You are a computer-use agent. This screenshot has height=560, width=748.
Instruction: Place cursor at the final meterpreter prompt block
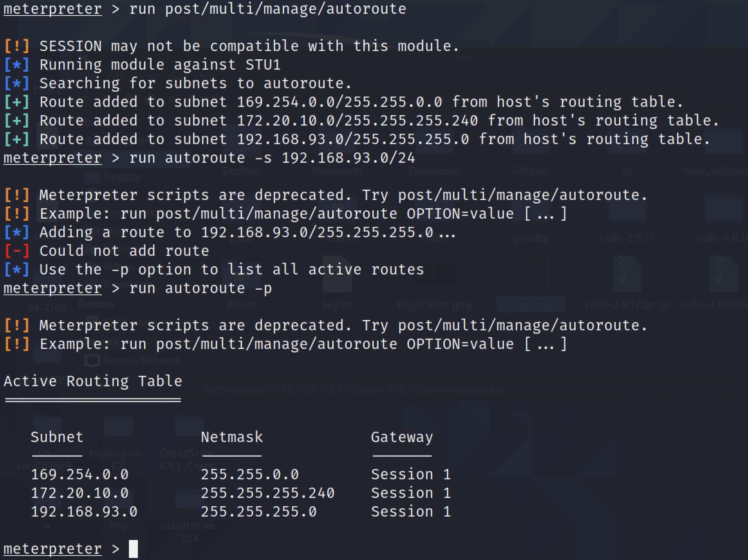133,549
